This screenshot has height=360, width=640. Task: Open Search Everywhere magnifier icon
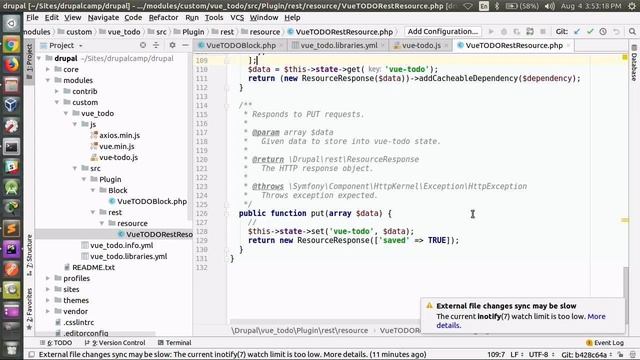[632, 31]
